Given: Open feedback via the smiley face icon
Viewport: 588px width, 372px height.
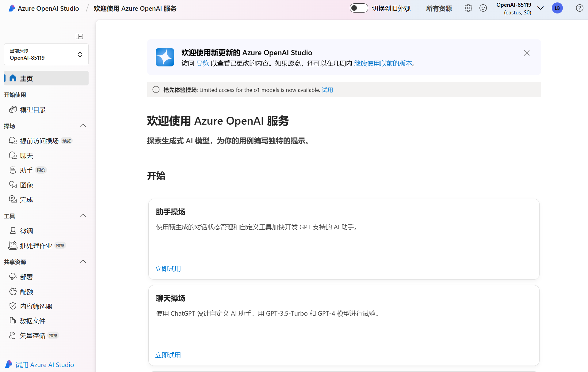Looking at the screenshot, I should [x=483, y=8].
